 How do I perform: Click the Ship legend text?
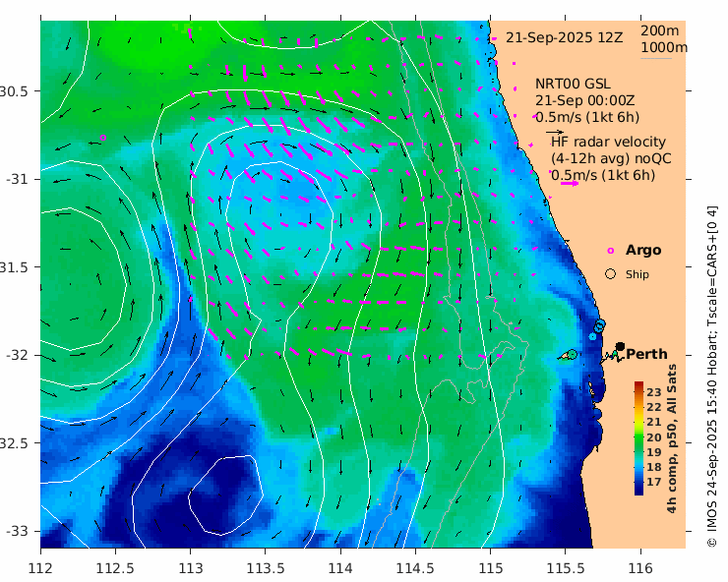[x=637, y=274]
